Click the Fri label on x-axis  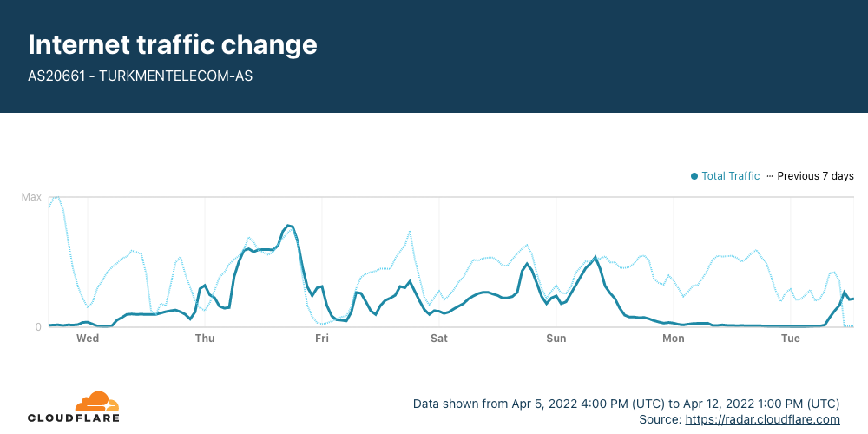(x=322, y=339)
